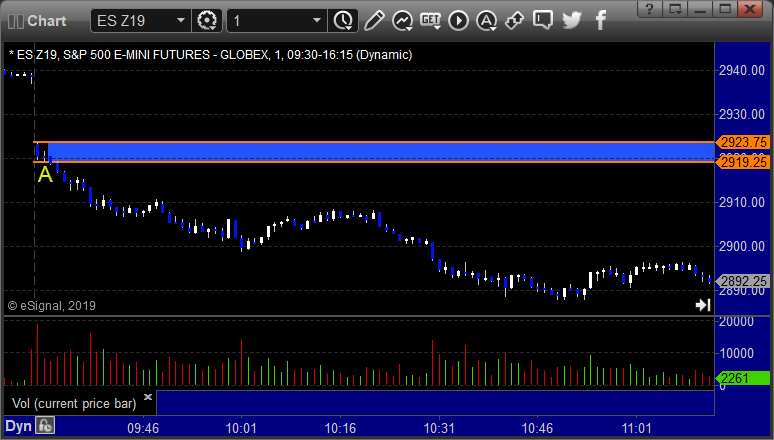Open the comment speech bubble icon
The image size is (774, 440).
click(542, 20)
